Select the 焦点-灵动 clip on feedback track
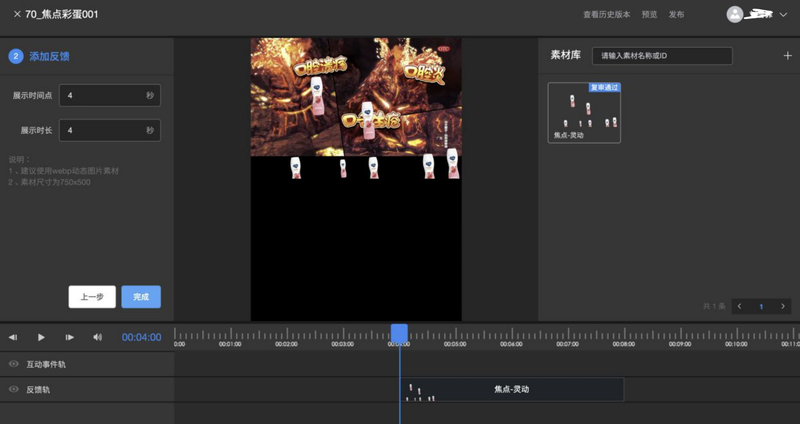This screenshot has height=424, width=800. pos(512,389)
